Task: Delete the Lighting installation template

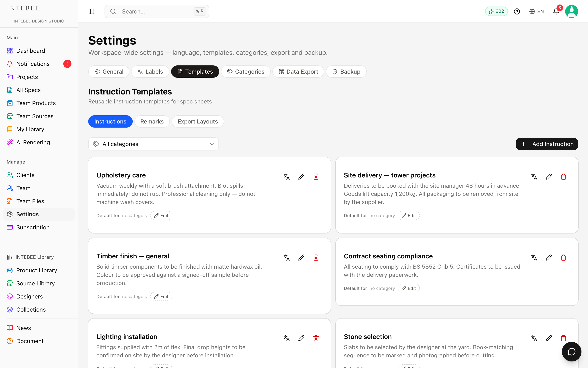Action: pos(316,338)
